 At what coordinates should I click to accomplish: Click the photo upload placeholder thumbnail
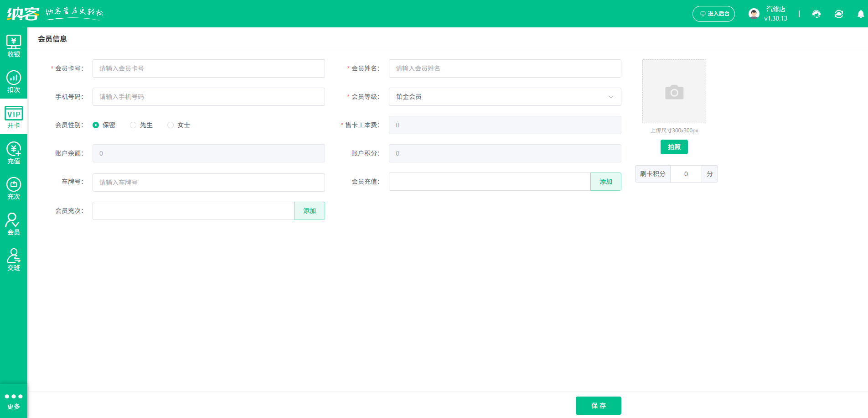point(674,91)
